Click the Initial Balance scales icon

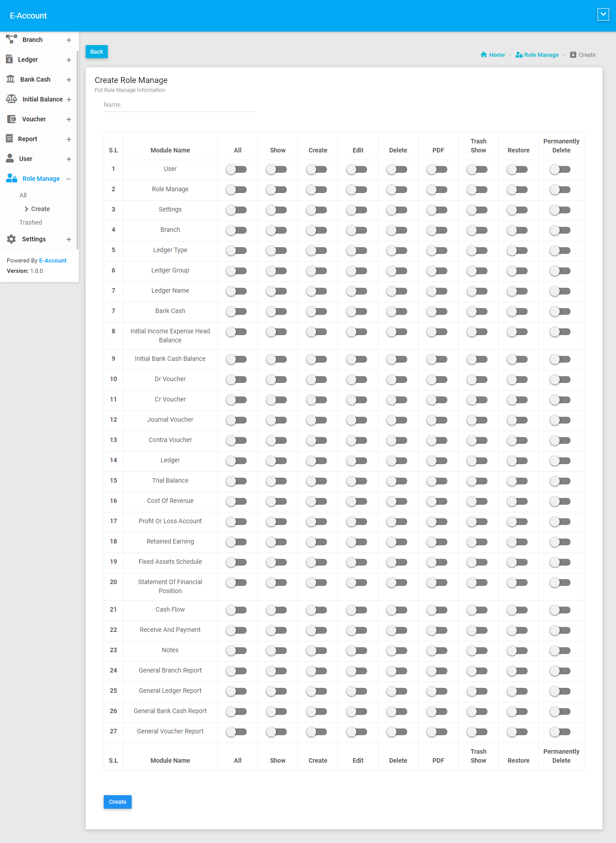[11, 99]
